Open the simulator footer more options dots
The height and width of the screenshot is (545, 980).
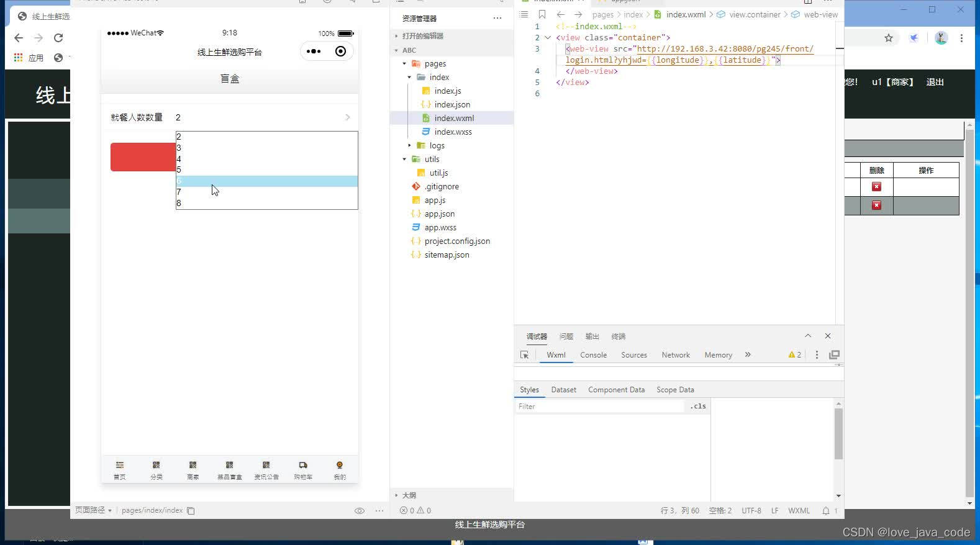(x=379, y=511)
